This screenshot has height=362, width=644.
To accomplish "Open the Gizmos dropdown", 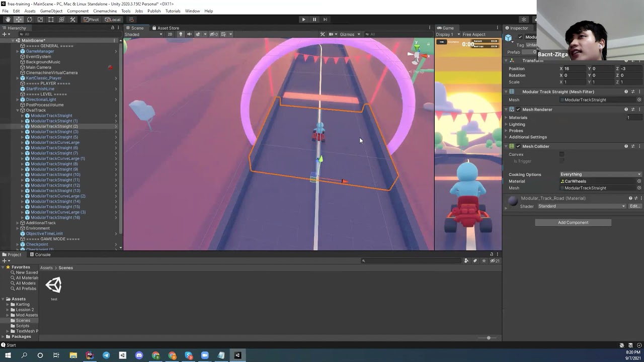I will coord(350,34).
